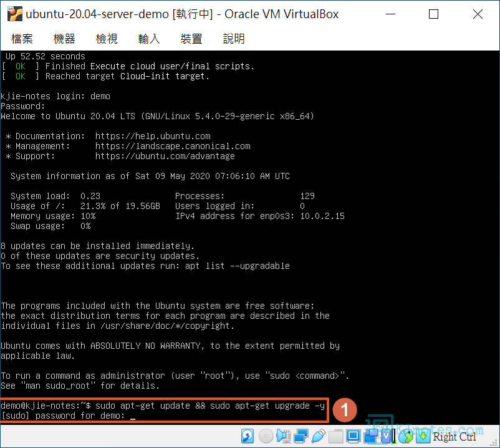The height and width of the screenshot is (448, 500).
Task: Click the 'Memory usage: 10%' entry
Action: coord(53,216)
